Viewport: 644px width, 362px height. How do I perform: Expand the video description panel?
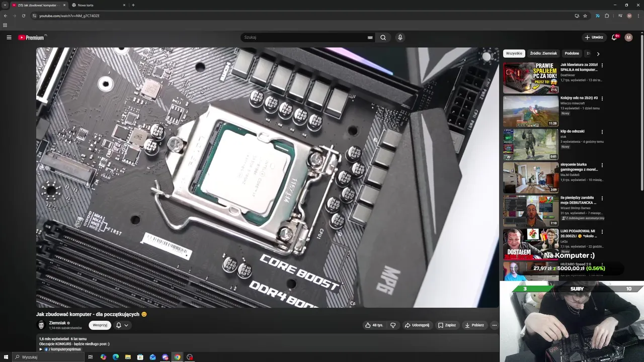[x=269, y=344]
